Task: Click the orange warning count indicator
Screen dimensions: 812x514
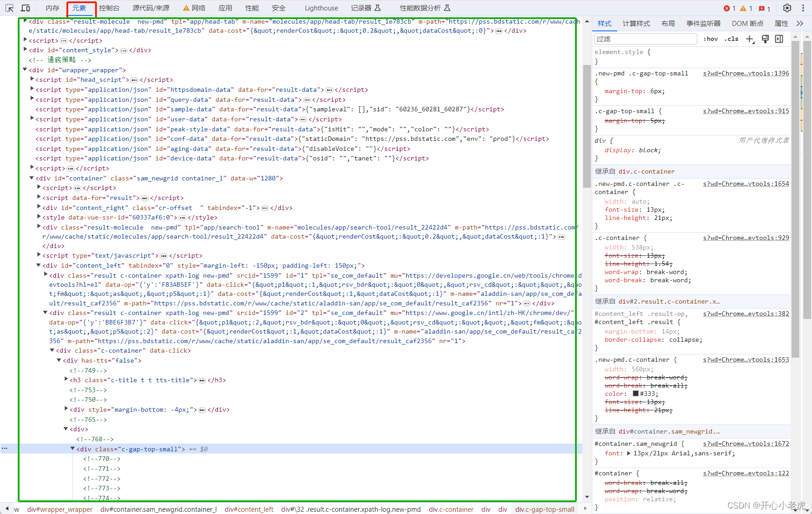Action: coord(746,9)
